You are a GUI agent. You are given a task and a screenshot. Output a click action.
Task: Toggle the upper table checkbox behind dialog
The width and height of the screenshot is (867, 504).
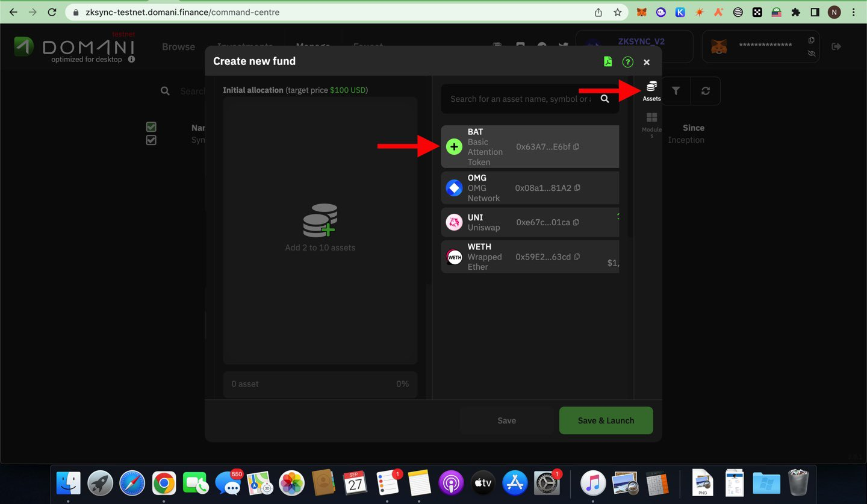click(x=151, y=127)
